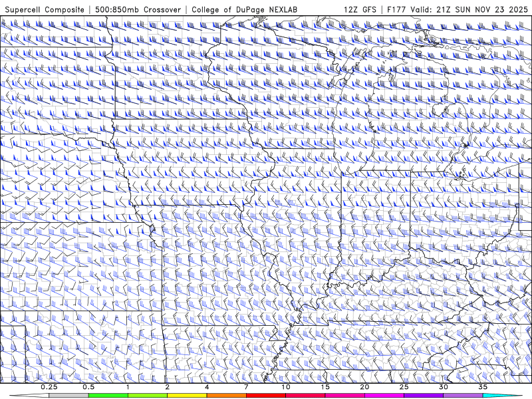This screenshot has width=532, height=399.
Task: Click the "1" scale label
Action: click(x=128, y=387)
